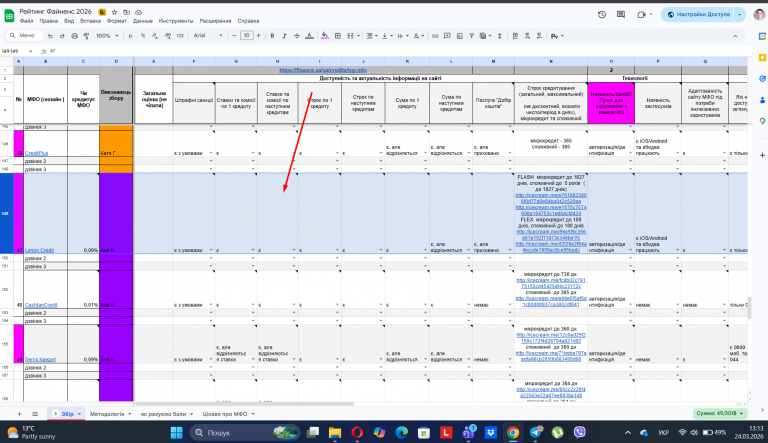This screenshot has width=768, height=443.
Task: Collapse the toolbar with chevron
Action: pyautogui.click(x=735, y=36)
